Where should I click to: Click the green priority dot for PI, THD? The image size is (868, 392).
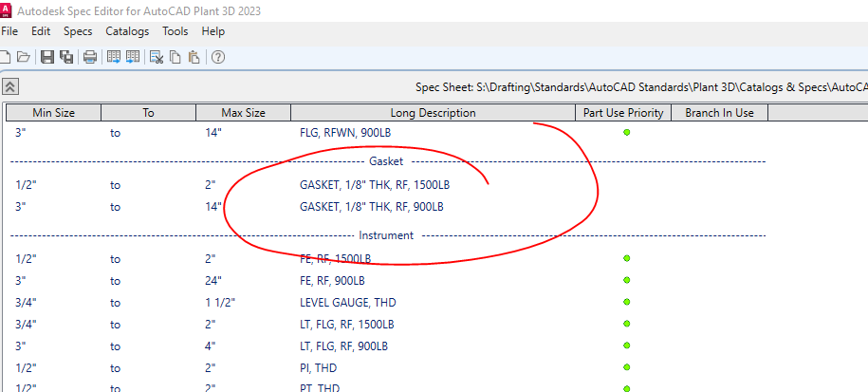pos(627,367)
